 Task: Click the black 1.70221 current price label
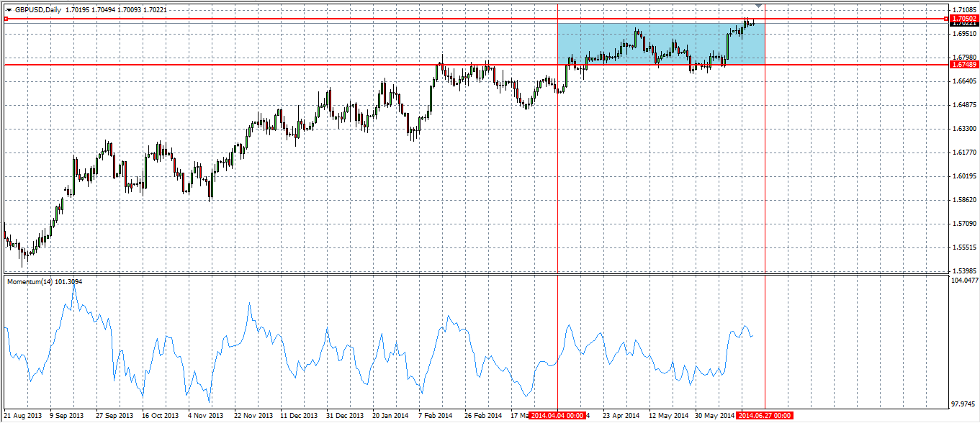[x=963, y=24]
